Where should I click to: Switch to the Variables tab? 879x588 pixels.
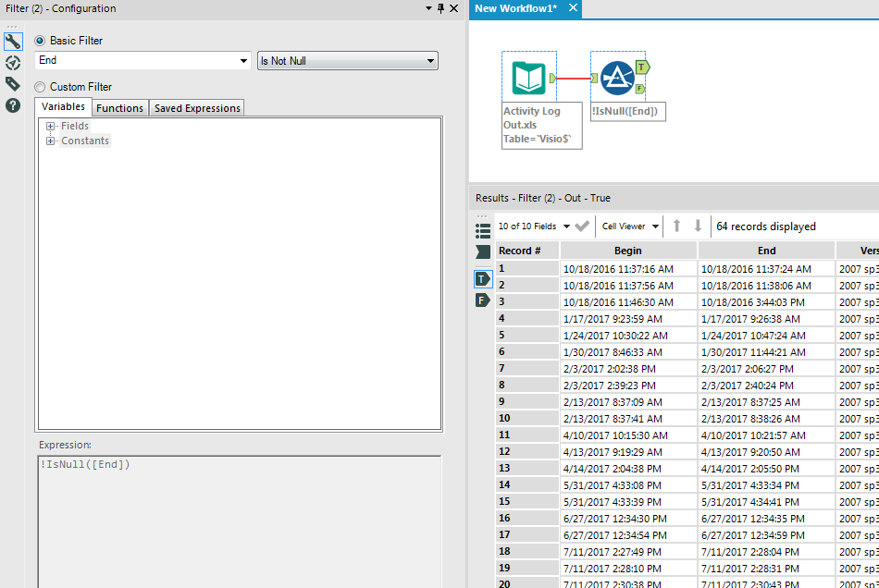point(63,106)
